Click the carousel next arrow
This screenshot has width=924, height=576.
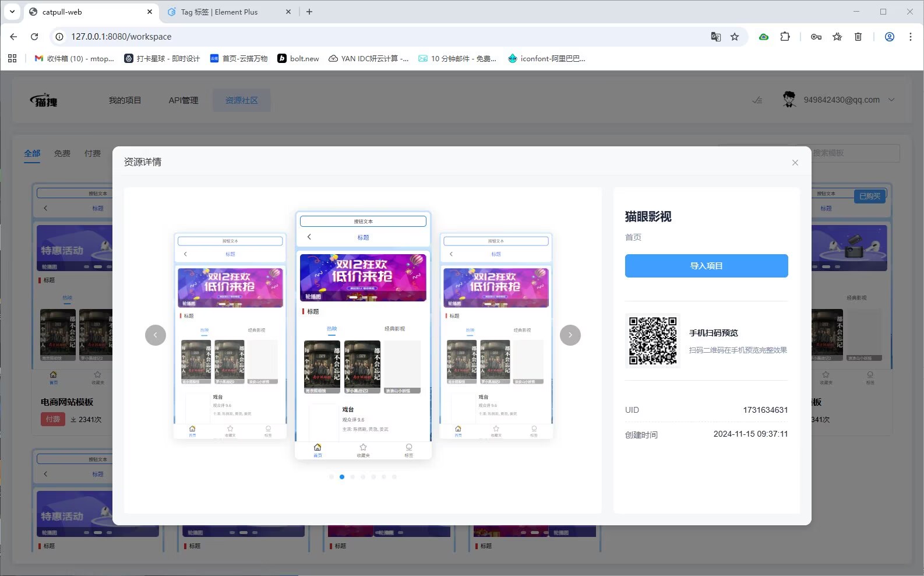pos(570,335)
